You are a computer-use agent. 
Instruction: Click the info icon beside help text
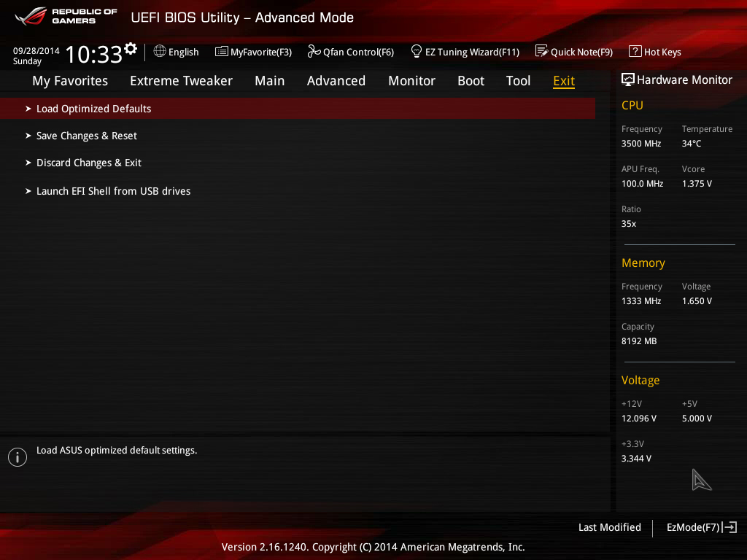(x=18, y=457)
